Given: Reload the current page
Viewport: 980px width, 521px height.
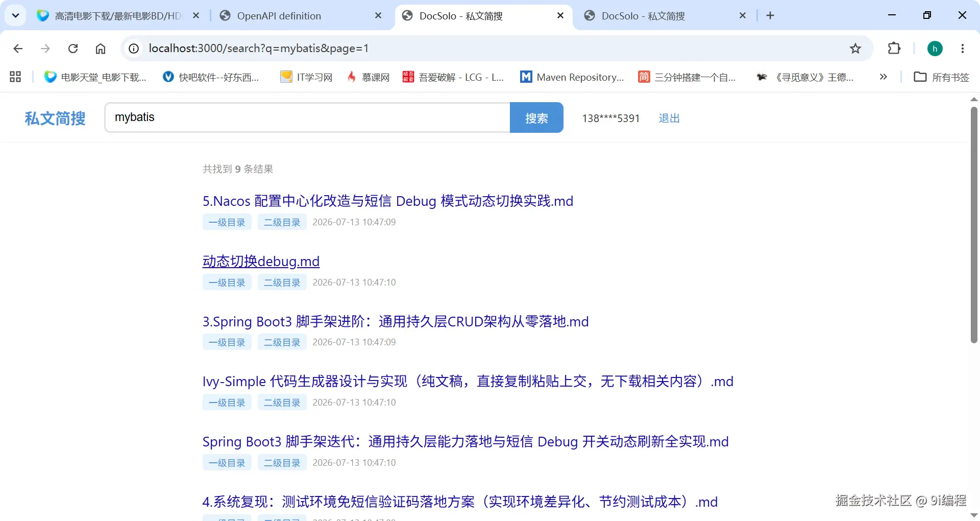Looking at the screenshot, I should (73, 49).
